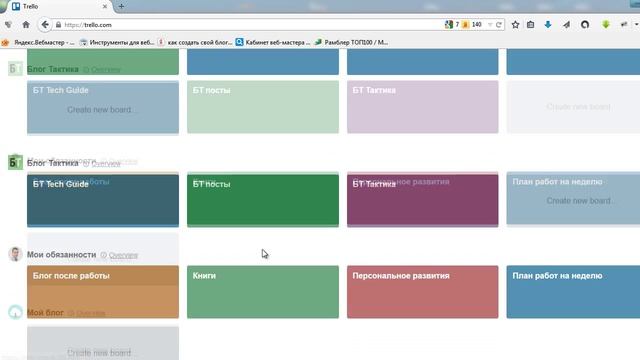This screenshot has height=360, width=640.
Task: Open the Рамблер ТОП100 bookmark
Action: pos(351,42)
